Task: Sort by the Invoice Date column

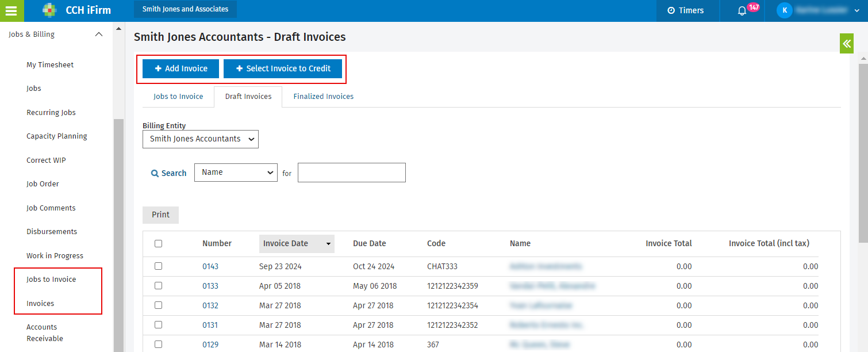Action: click(x=297, y=244)
